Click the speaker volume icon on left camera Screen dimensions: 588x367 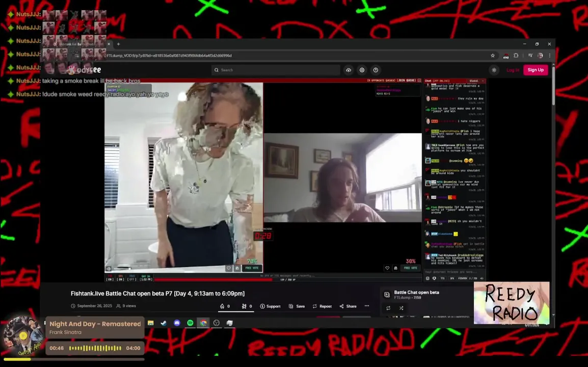click(x=109, y=269)
